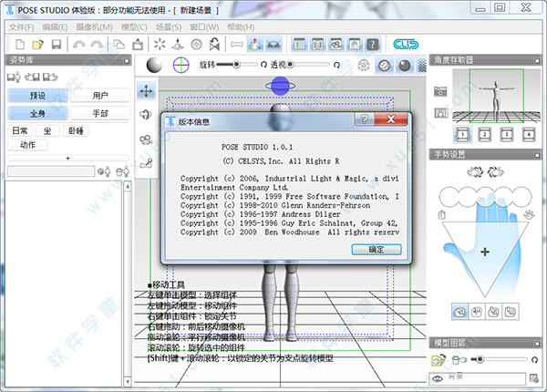
Task: Reset rotation with the arrow beside 旋转 slider
Action: pos(263,65)
